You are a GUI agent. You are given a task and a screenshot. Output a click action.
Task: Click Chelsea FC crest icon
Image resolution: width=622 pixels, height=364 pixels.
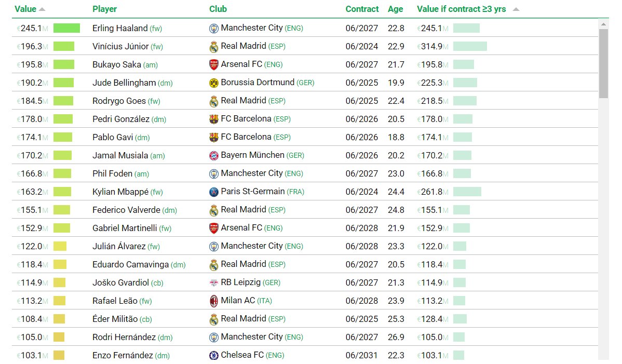click(213, 356)
